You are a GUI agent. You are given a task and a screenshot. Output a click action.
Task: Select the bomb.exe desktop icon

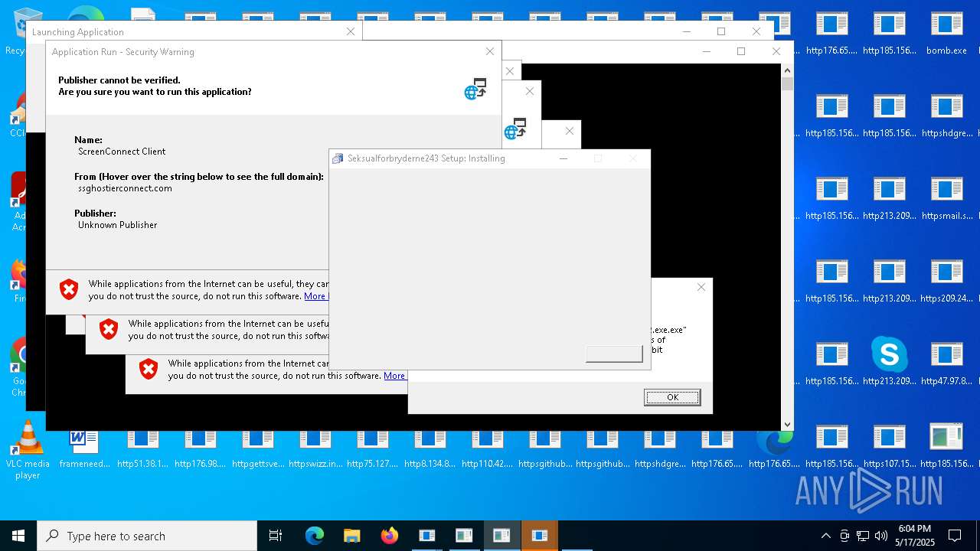coord(946,34)
